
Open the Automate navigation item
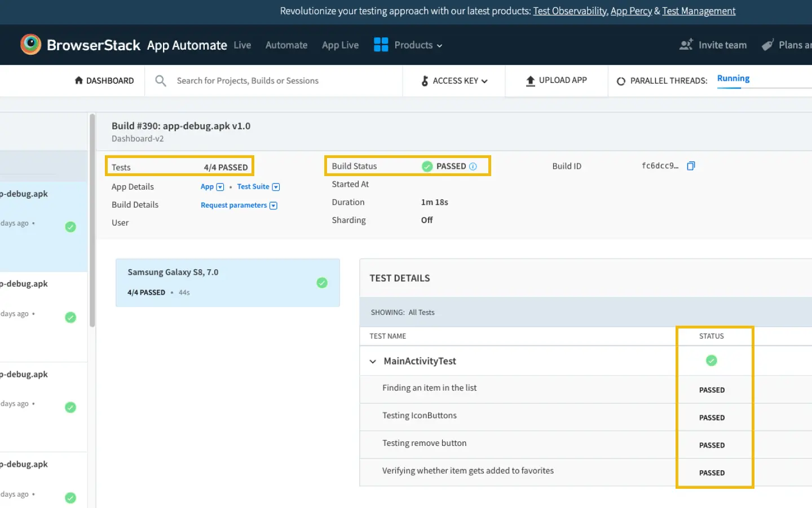(x=286, y=45)
